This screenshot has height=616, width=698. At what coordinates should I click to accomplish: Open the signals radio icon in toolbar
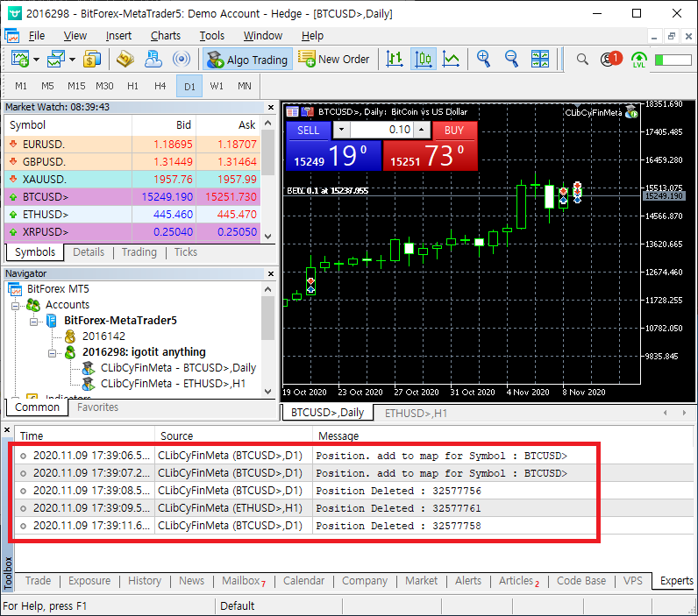[x=182, y=60]
